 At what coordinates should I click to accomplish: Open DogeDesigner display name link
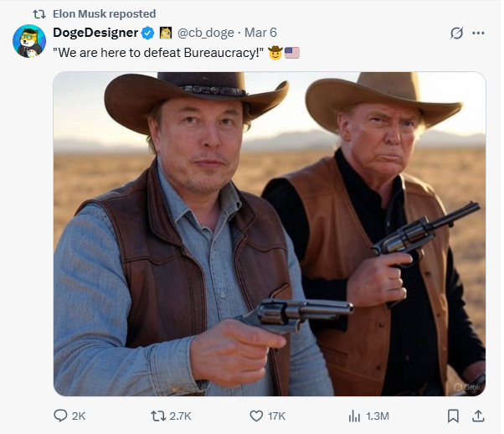pos(95,33)
